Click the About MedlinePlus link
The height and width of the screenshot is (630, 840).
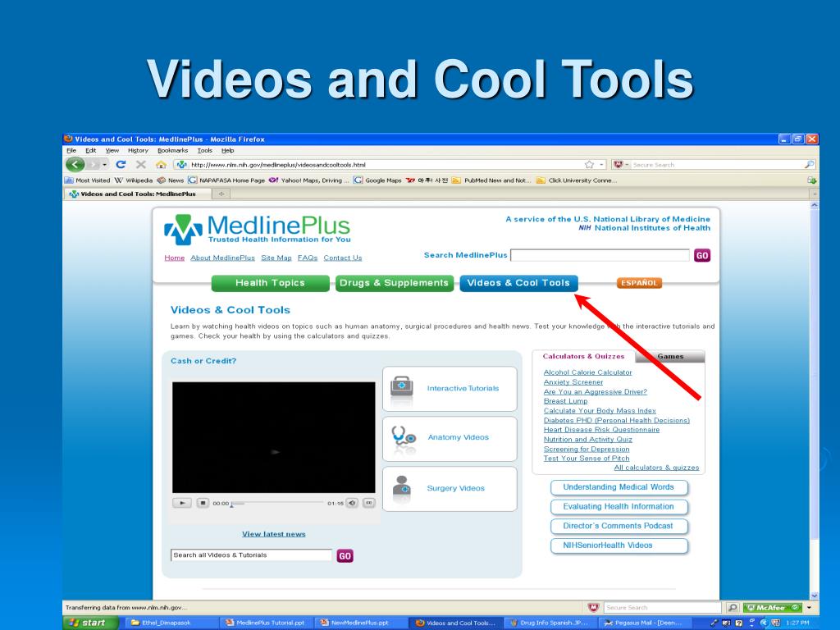pyautogui.click(x=223, y=258)
